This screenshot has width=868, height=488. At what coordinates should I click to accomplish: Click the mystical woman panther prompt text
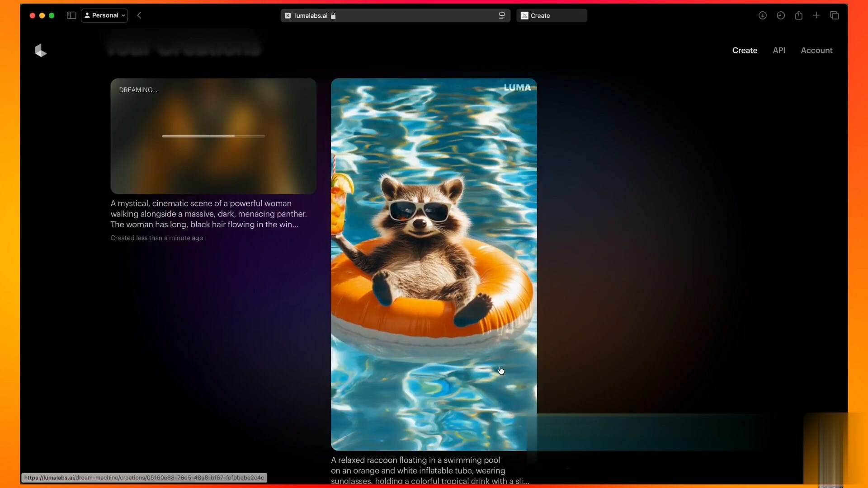click(x=209, y=214)
